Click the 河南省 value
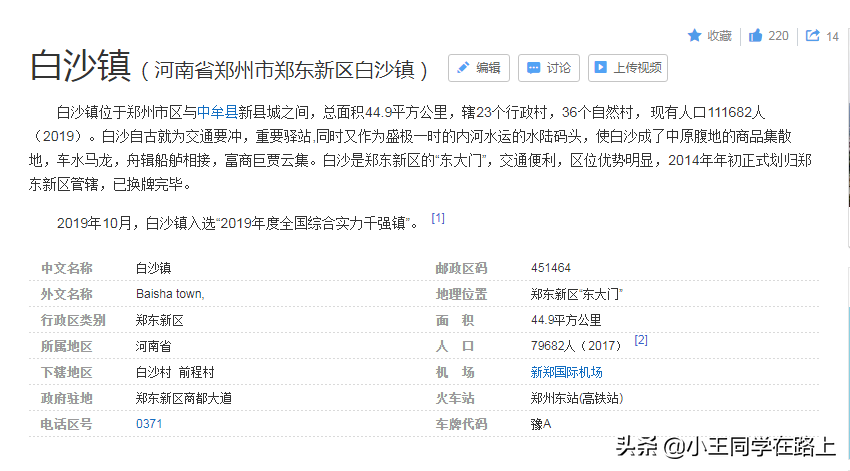 coord(153,346)
